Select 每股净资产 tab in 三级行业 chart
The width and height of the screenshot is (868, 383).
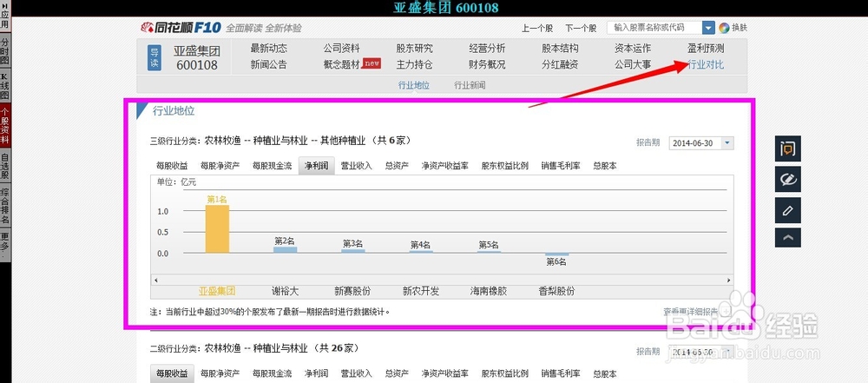tap(220, 165)
